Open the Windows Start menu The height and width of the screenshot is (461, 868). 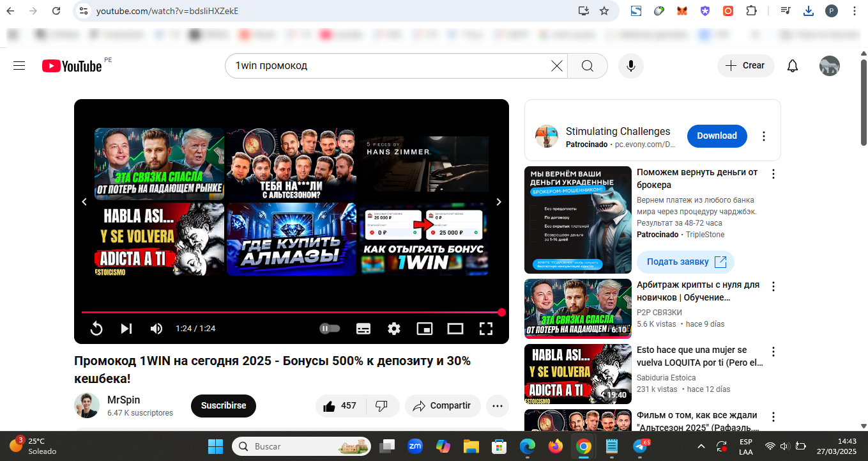[x=216, y=446]
